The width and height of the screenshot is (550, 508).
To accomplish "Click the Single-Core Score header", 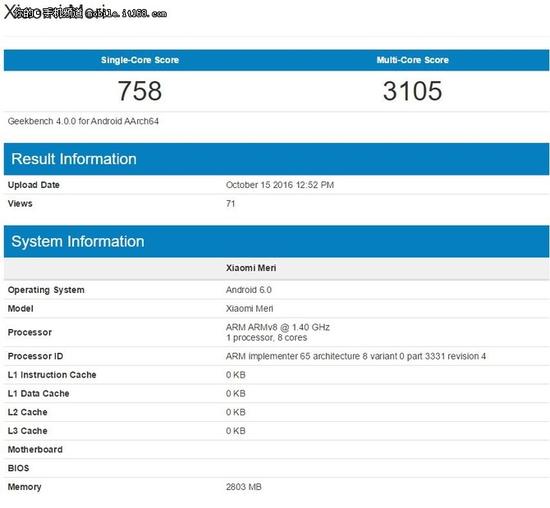I will pyautogui.click(x=140, y=60).
